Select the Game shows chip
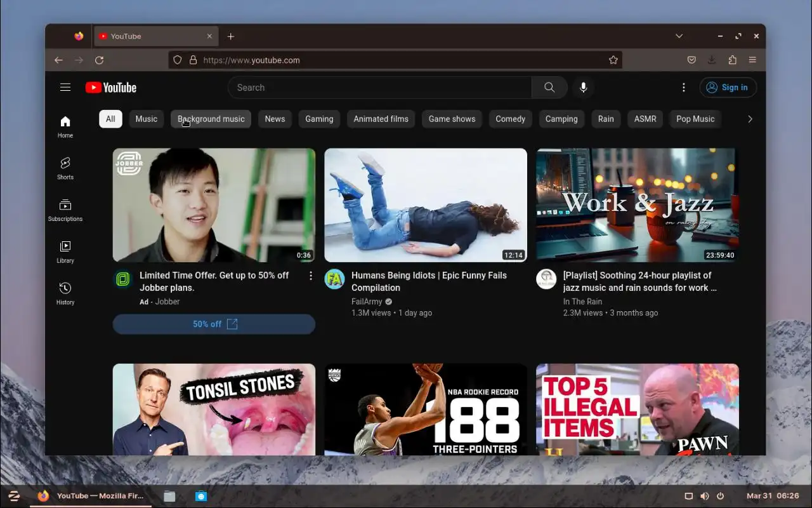The height and width of the screenshot is (508, 812). click(x=452, y=119)
